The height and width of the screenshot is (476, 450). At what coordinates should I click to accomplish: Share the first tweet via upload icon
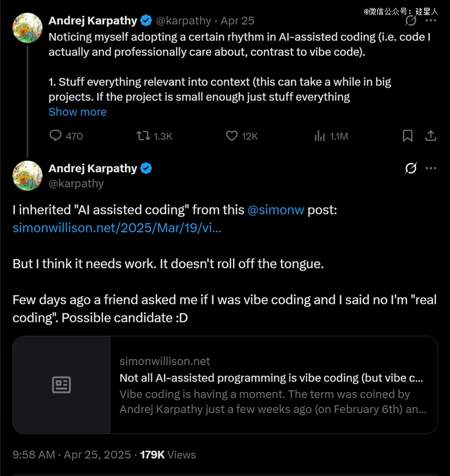[431, 135]
